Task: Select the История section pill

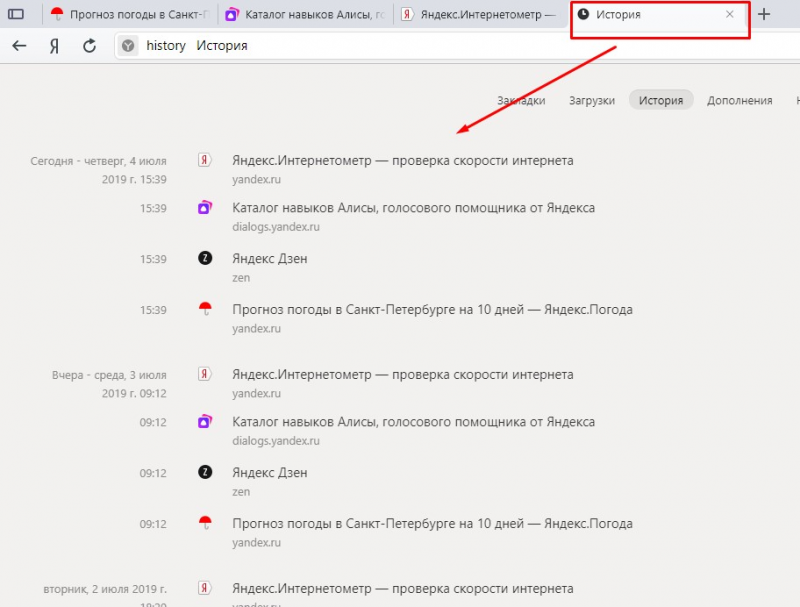Action: (x=661, y=100)
